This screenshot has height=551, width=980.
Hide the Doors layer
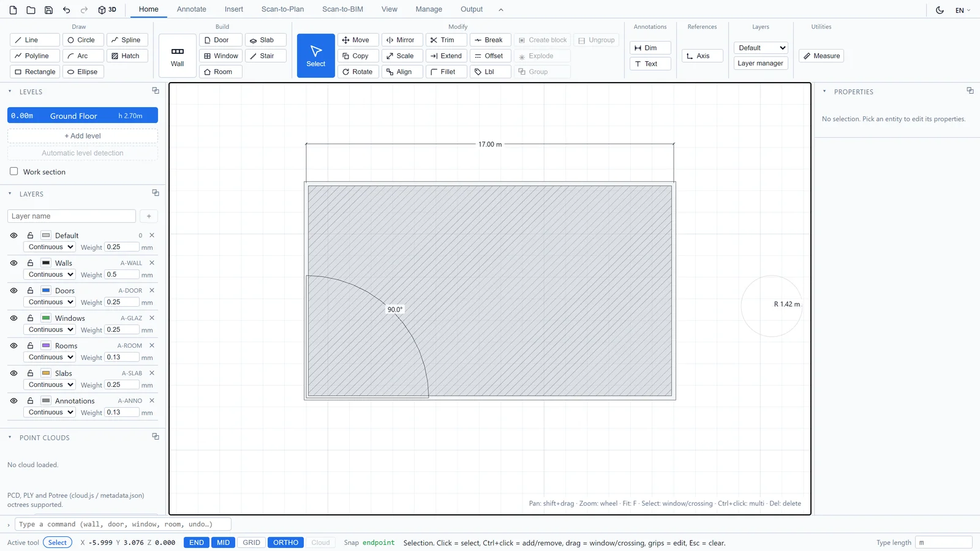(13, 290)
